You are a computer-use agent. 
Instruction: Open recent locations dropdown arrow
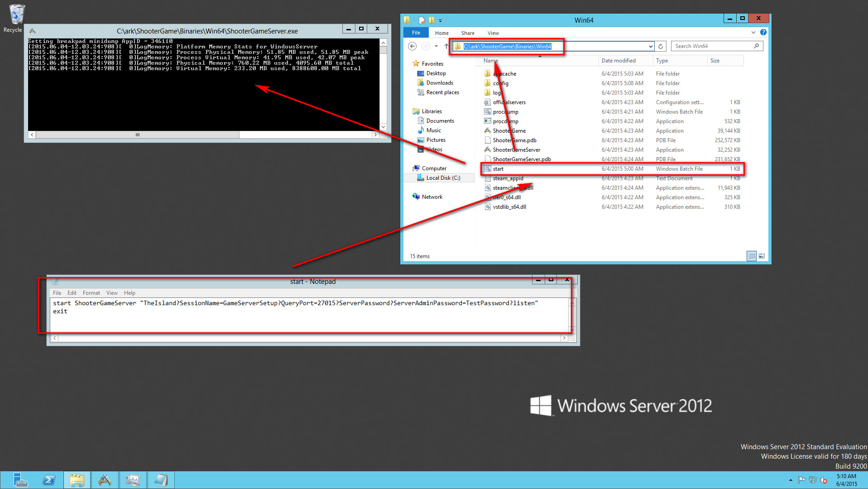[x=436, y=46]
